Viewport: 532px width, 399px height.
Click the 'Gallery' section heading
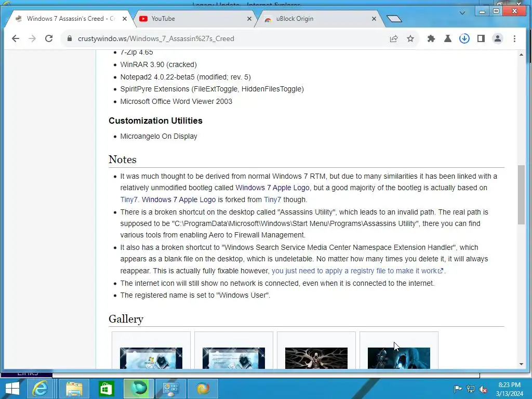(126, 319)
